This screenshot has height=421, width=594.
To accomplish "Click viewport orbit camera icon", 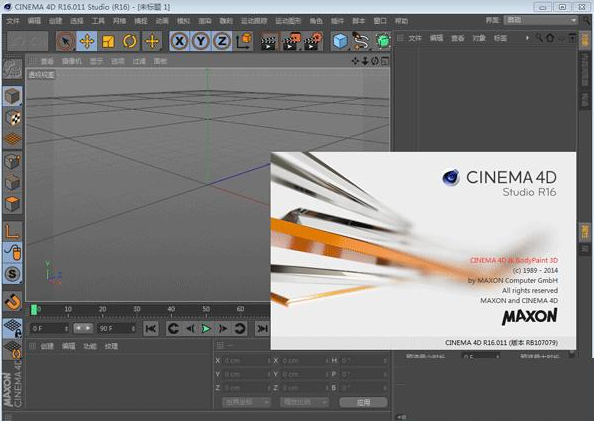I will (x=375, y=61).
